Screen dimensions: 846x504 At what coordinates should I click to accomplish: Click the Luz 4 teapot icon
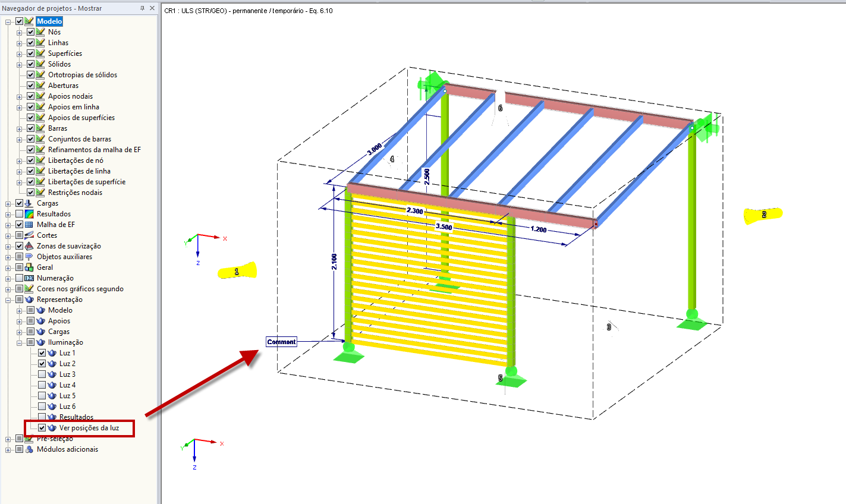coord(52,385)
